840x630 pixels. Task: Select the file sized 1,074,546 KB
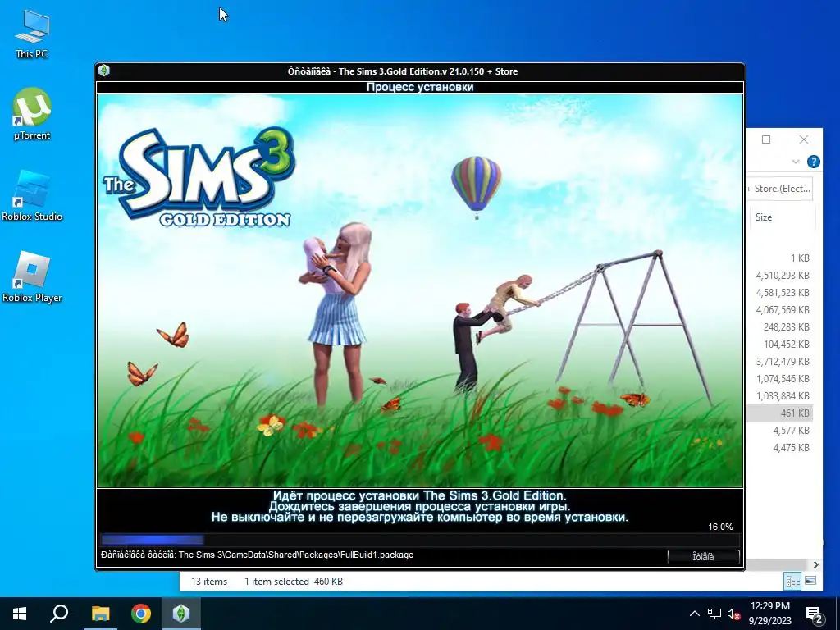[x=781, y=378]
